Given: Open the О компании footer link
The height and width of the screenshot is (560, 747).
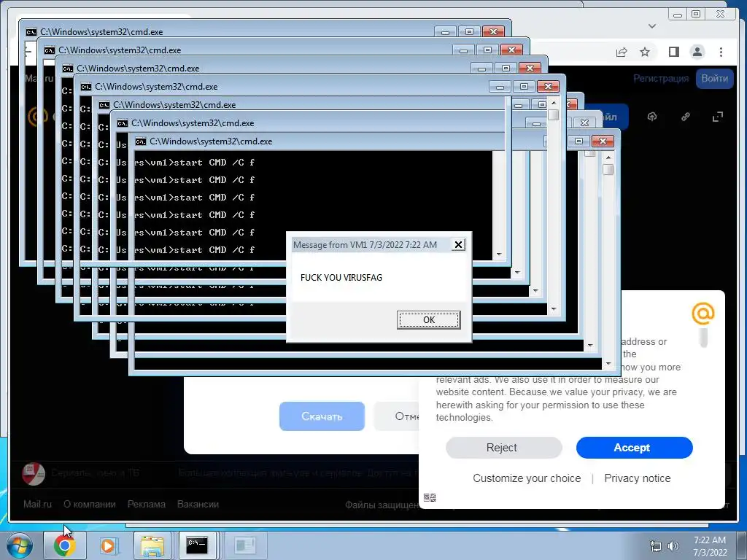Looking at the screenshot, I should (90, 504).
